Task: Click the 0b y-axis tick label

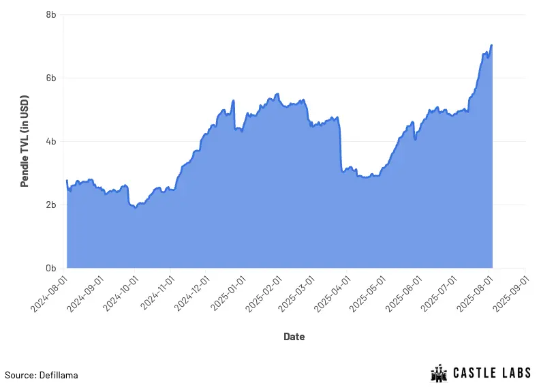Action: (51, 269)
